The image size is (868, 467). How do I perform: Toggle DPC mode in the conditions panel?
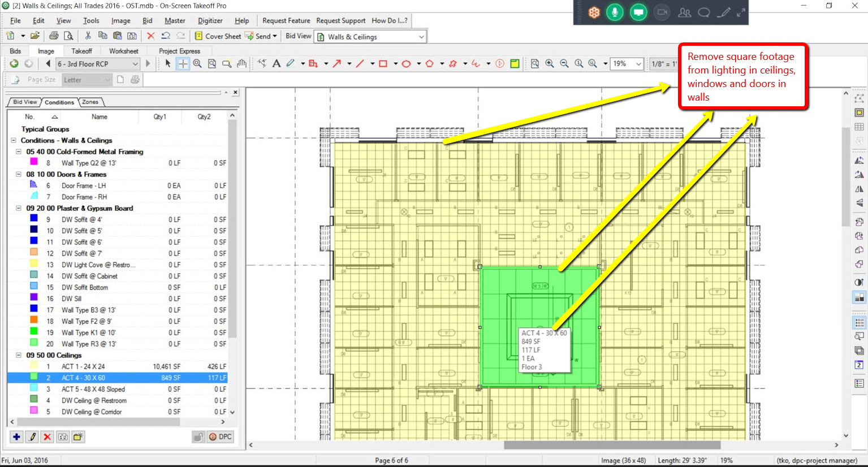coord(219,436)
